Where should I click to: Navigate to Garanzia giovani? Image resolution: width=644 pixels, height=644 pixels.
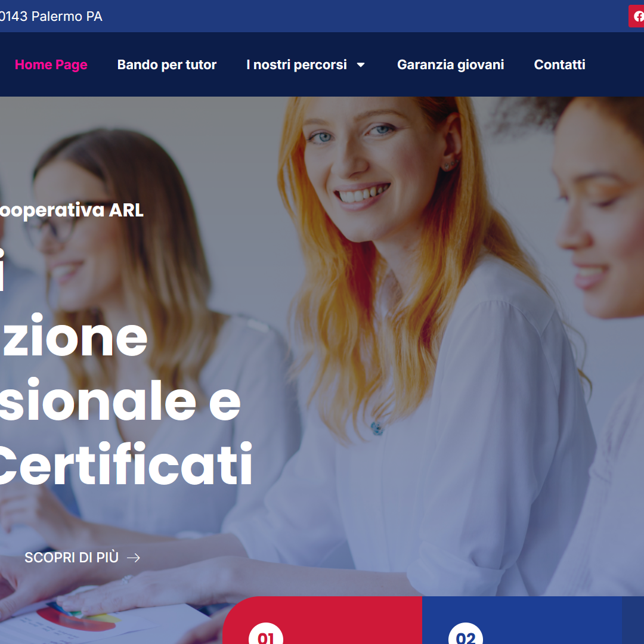pos(451,64)
